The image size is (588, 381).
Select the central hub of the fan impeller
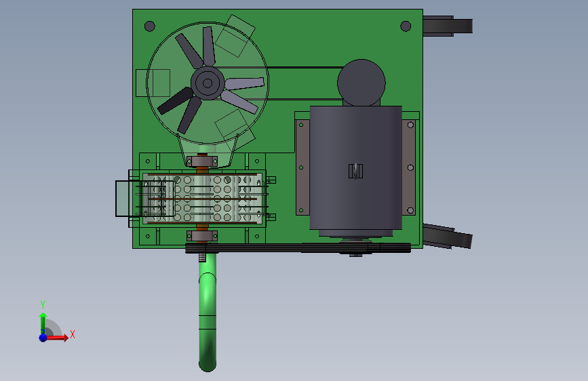tap(208, 83)
